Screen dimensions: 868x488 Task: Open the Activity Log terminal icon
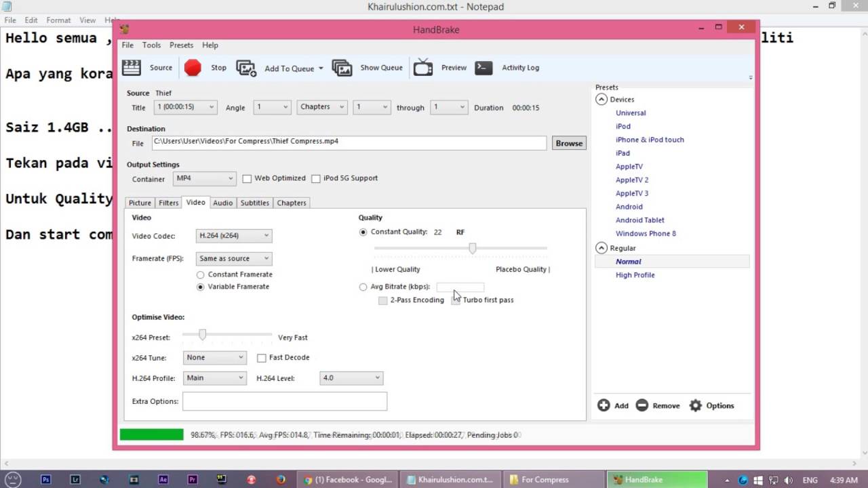(x=484, y=67)
